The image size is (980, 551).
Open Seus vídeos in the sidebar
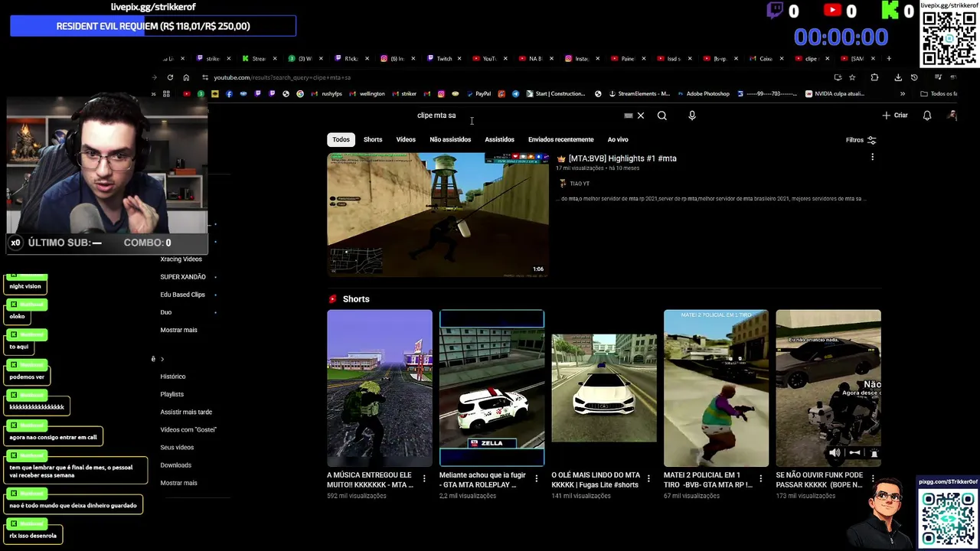pyautogui.click(x=177, y=447)
